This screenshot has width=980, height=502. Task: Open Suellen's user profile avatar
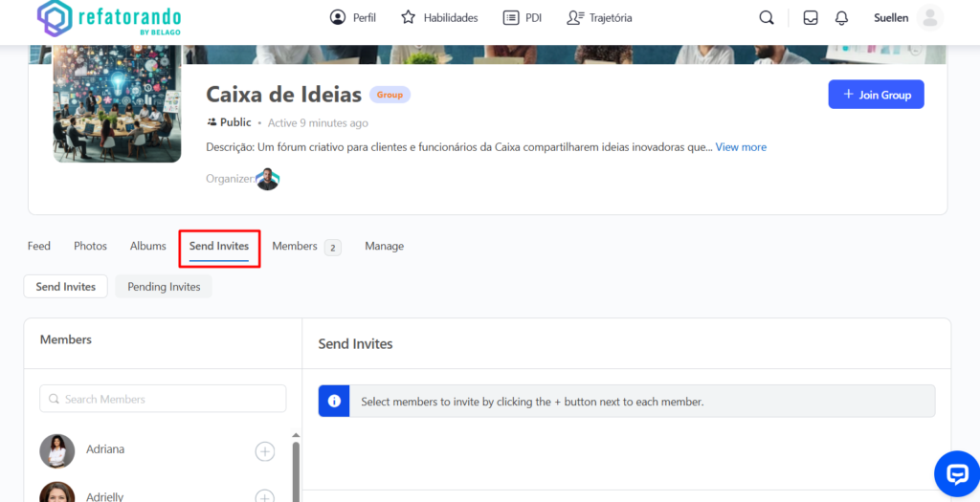tap(928, 18)
